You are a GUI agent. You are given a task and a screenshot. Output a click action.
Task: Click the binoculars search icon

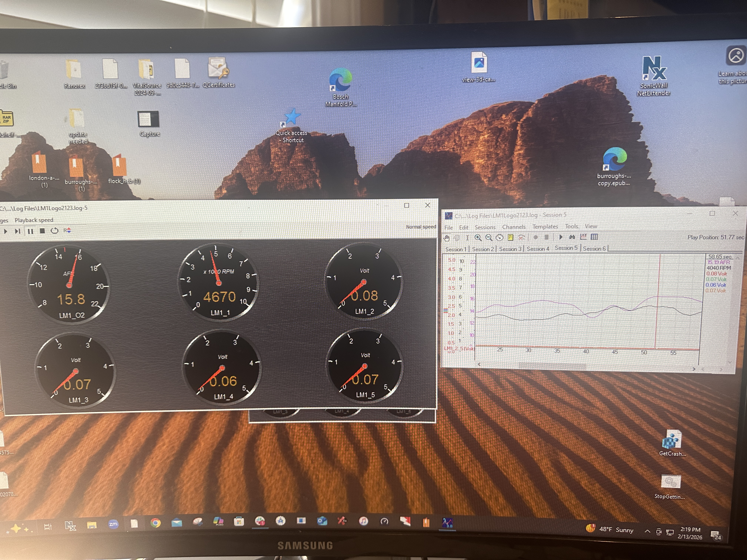click(x=572, y=237)
